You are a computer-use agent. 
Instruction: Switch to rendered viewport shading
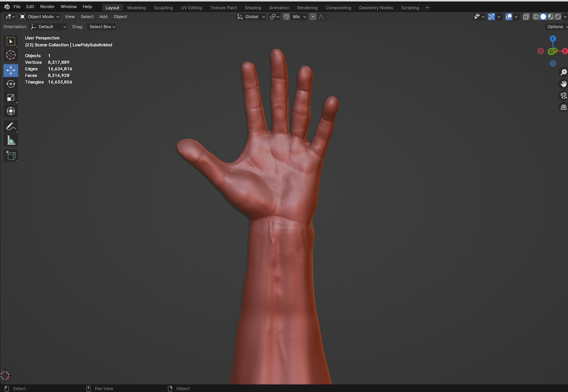click(x=558, y=17)
